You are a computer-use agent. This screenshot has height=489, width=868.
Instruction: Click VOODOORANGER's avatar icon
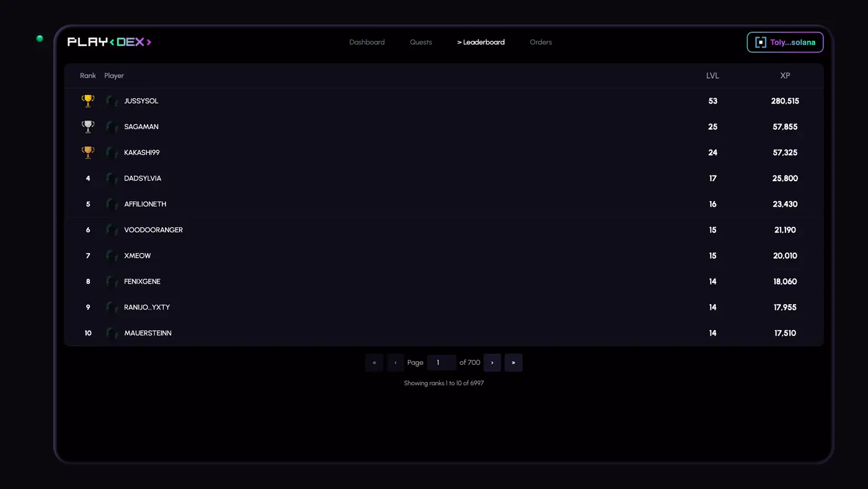[112, 230]
